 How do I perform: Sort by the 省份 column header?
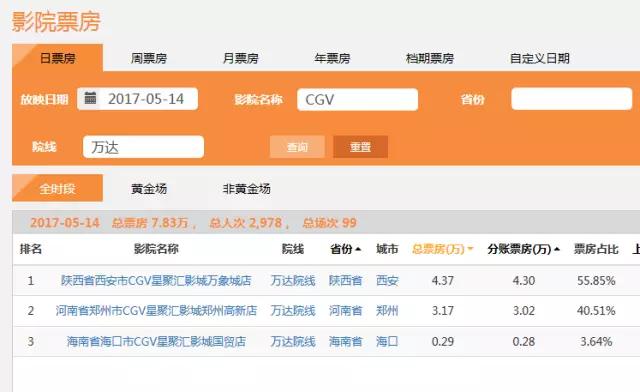pyautogui.click(x=345, y=249)
